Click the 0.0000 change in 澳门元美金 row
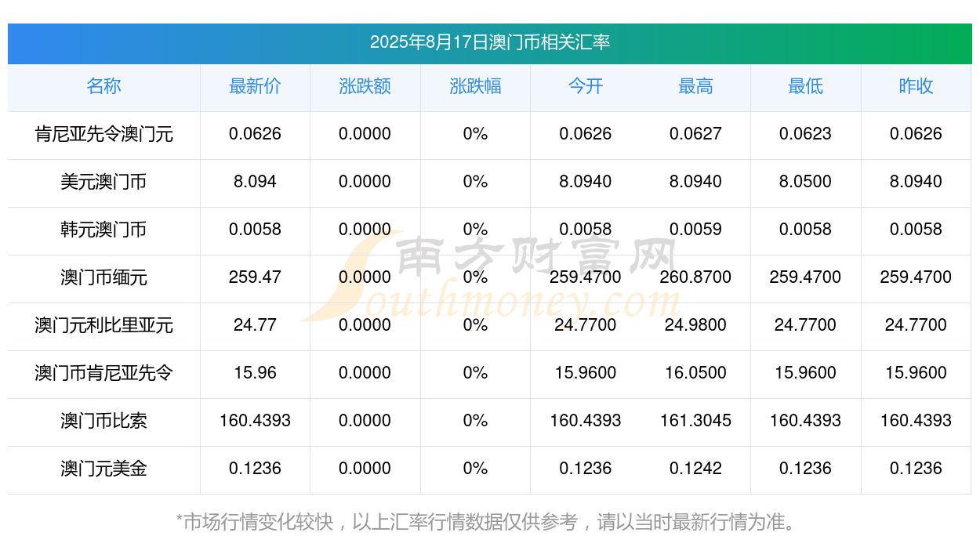Screen dimensions: 980x547 (365, 469)
